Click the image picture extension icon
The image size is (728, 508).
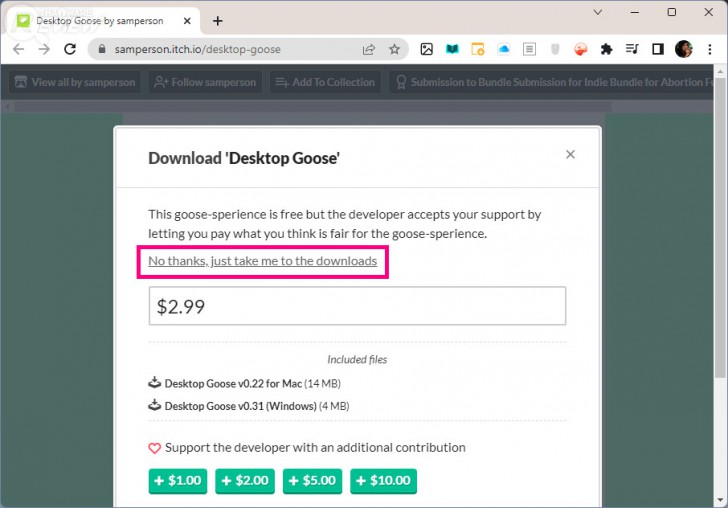coord(427,49)
